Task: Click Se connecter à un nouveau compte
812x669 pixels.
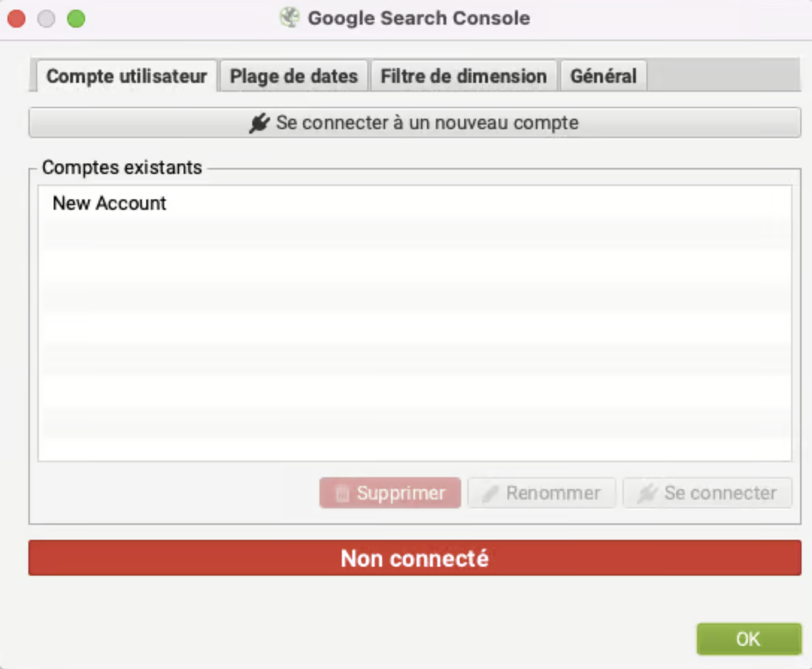Action: pos(415,122)
